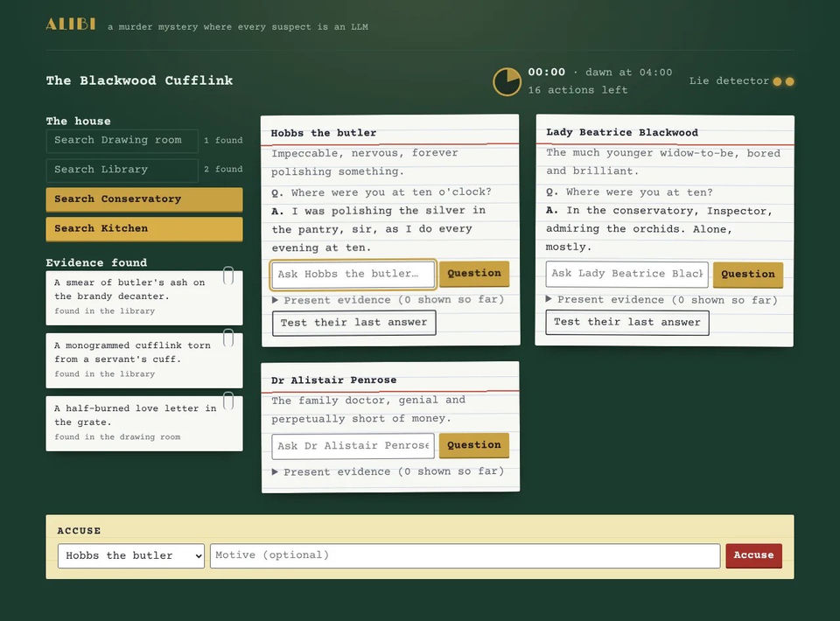
Task: Expand Present evidence for Dr Penrose
Action: click(388, 471)
